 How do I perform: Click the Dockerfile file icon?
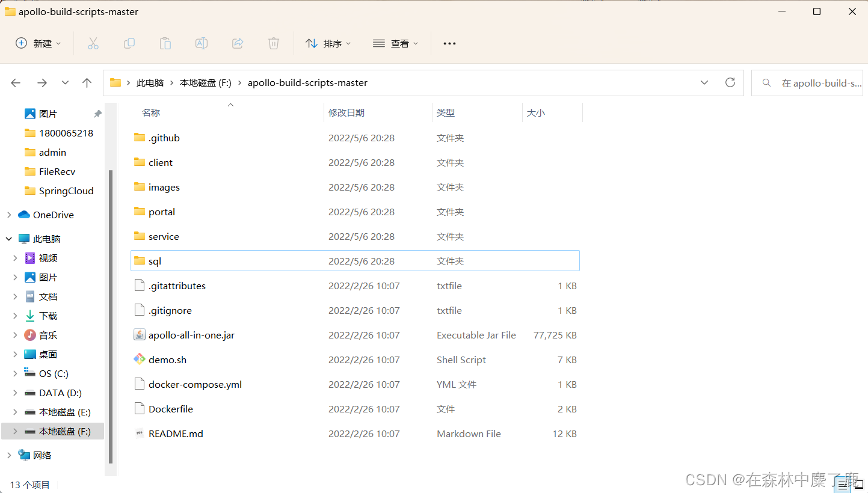(140, 409)
